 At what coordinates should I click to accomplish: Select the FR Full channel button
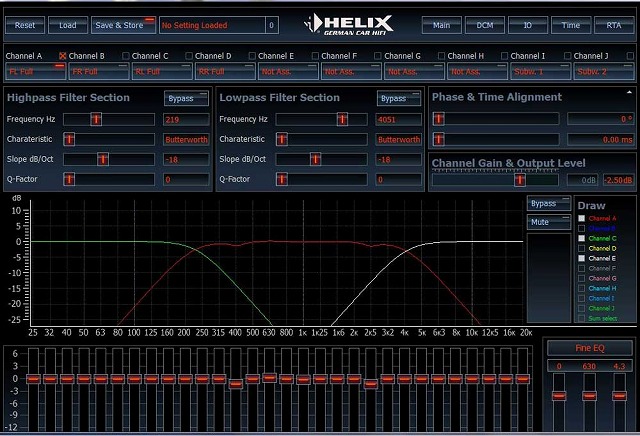coord(99,71)
